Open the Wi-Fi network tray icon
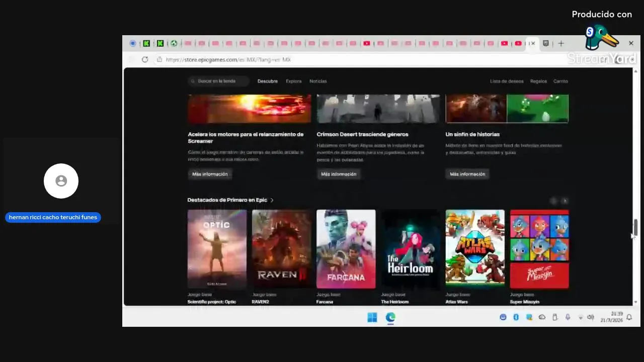Screen dimensions: 644x362 581,317
